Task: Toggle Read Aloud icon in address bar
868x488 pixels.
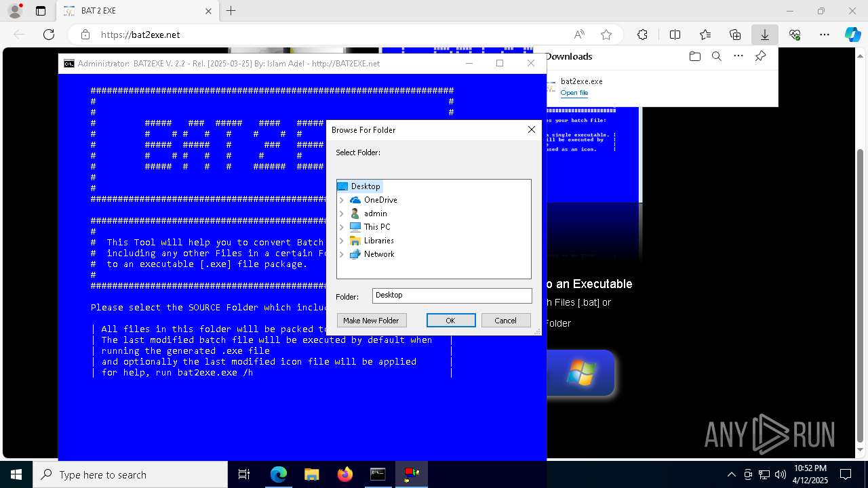Action: pyautogui.click(x=579, y=35)
